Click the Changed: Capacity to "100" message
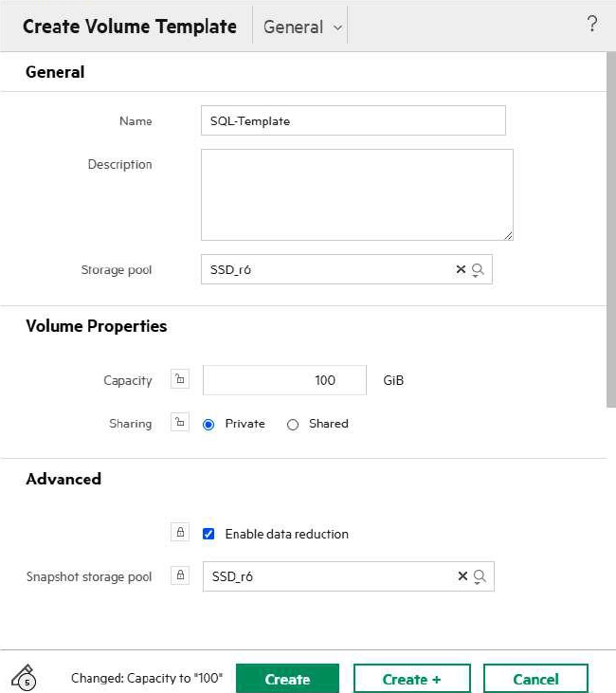Image resolution: width=616 pixels, height=693 pixels. [x=147, y=678]
